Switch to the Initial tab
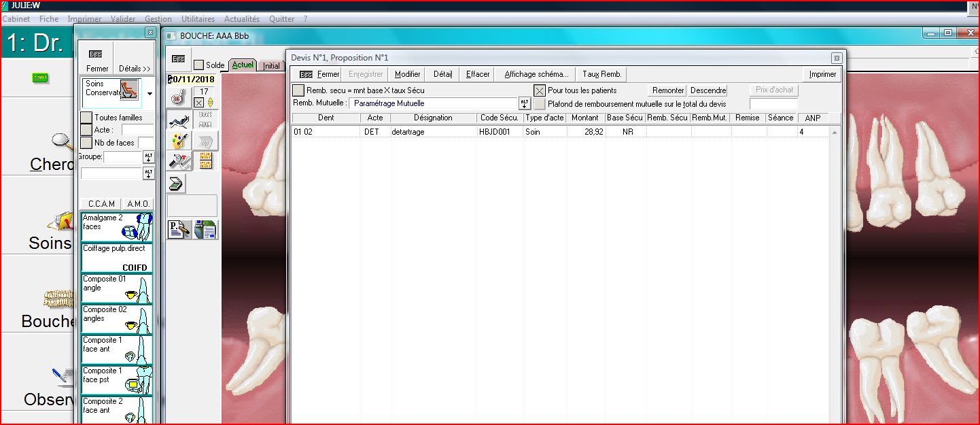Viewport: 980px width, 425px height. click(271, 66)
